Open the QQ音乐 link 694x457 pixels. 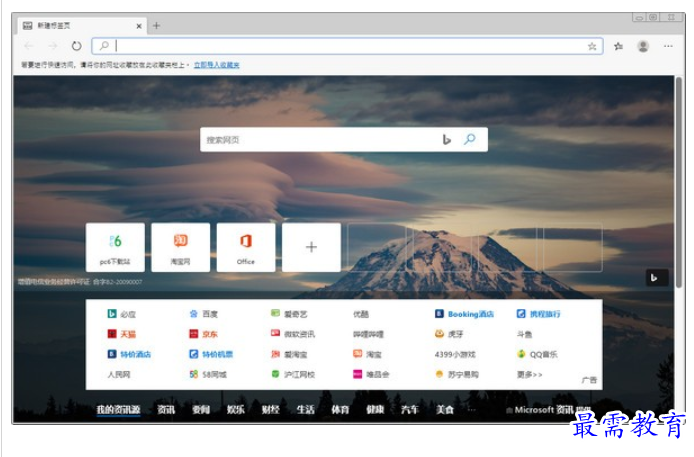coord(537,354)
